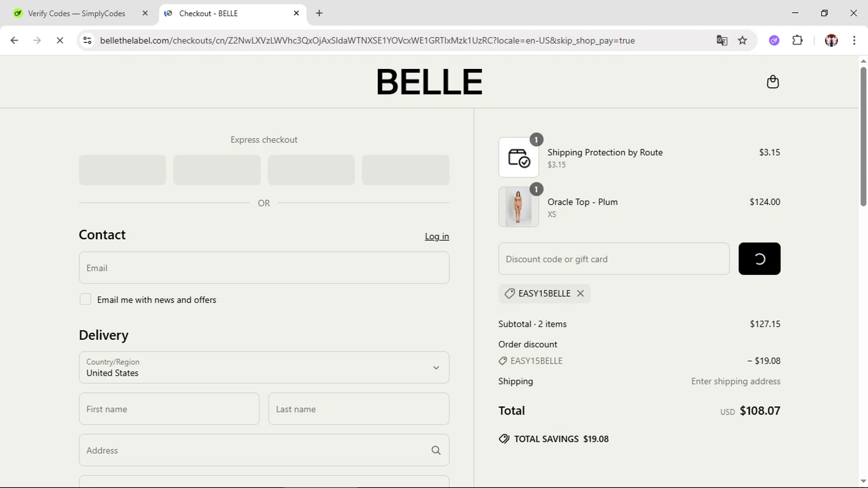Viewport: 868px width, 488px height.
Task: Click the scrollbar down arrow
Action: point(863,481)
